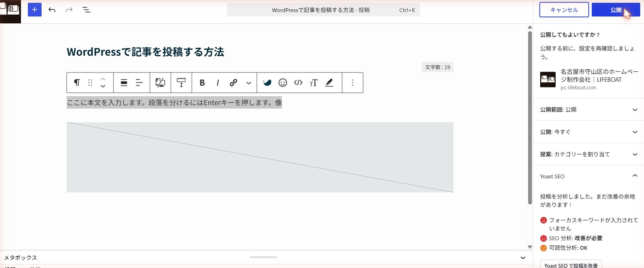Screen dimensions: 644x268
Task: Toggle bold formatting
Action: tap(202, 82)
